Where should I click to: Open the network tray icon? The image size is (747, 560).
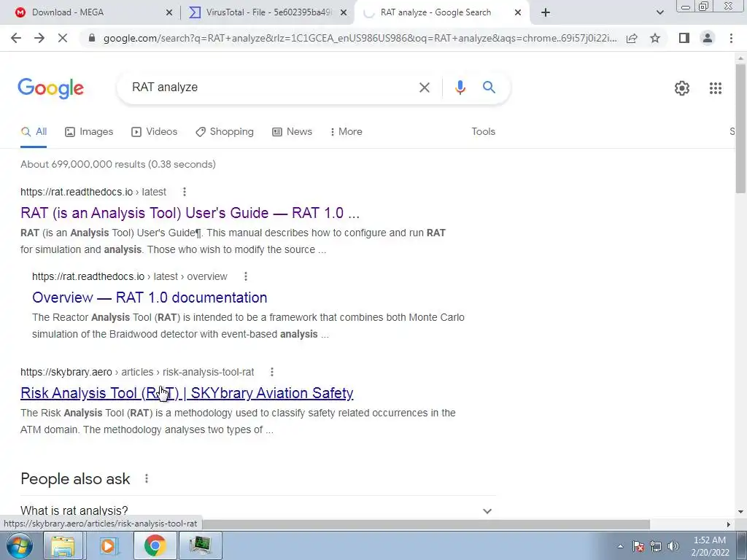click(656, 546)
